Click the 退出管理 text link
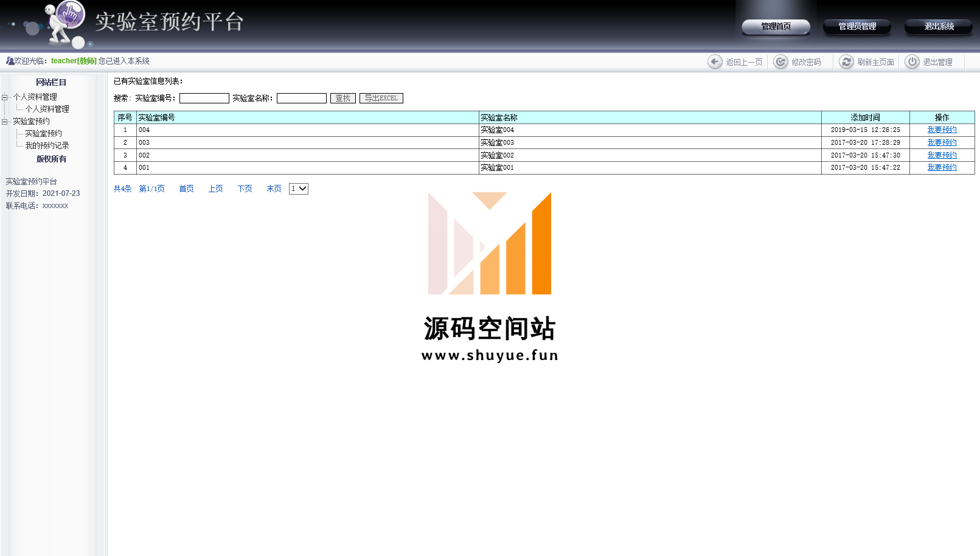980x556 pixels. pos(937,62)
